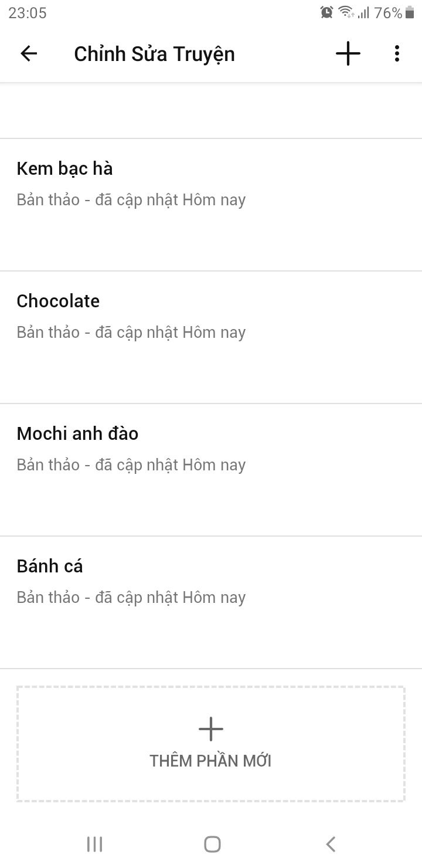Tap the battery icon in status bar

pos(410,12)
